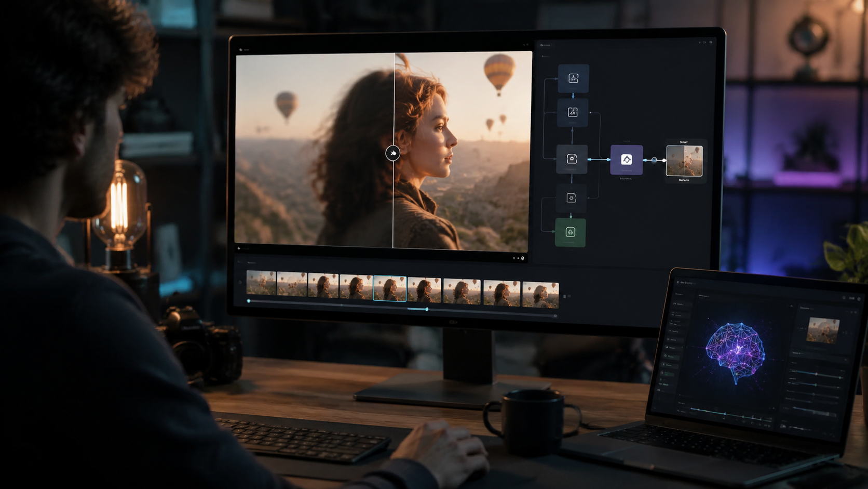Viewport: 868px width, 489px height.
Task: Click the app logo at laptop window's top-left
Action: pos(678,282)
